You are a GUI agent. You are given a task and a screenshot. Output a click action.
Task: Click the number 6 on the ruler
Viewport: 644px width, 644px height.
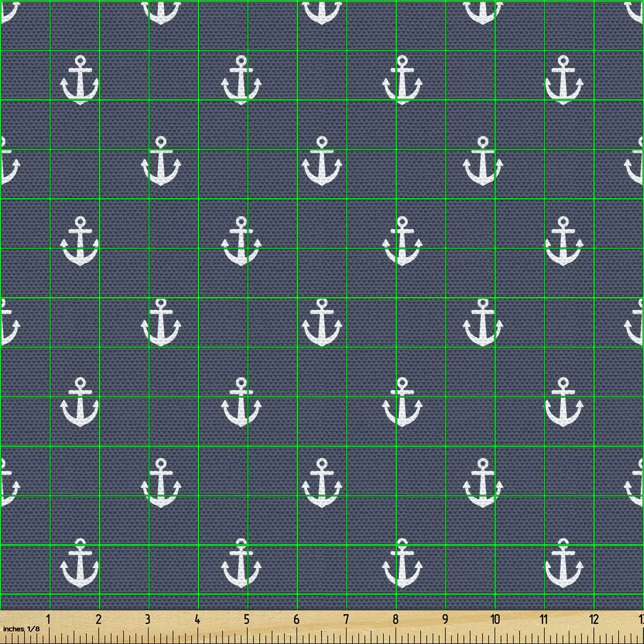(296, 620)
